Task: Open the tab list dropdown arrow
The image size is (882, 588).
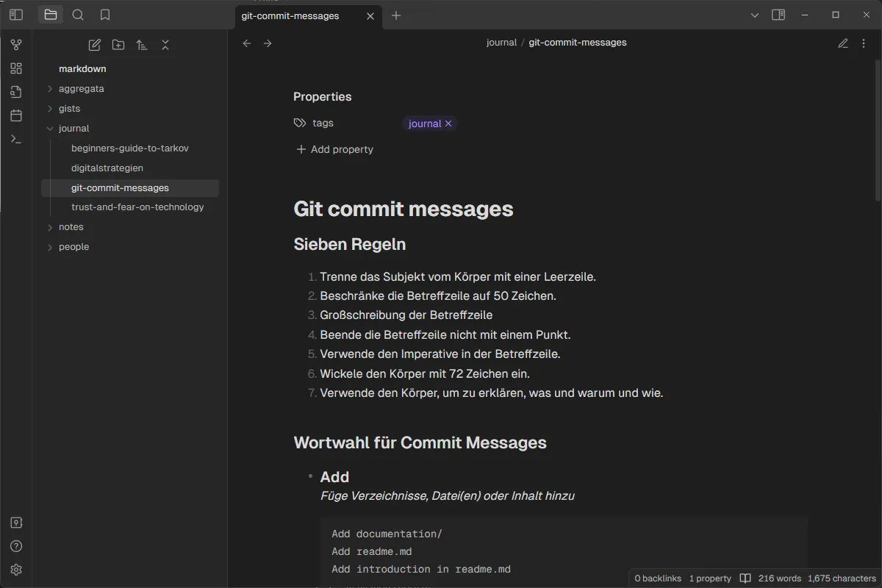Action: 755,15
